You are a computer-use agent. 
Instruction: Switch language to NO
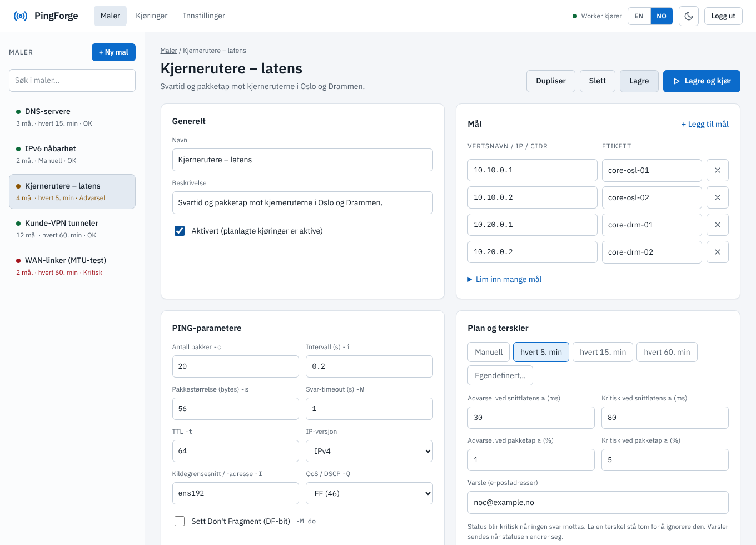click(x=661, y=16)
